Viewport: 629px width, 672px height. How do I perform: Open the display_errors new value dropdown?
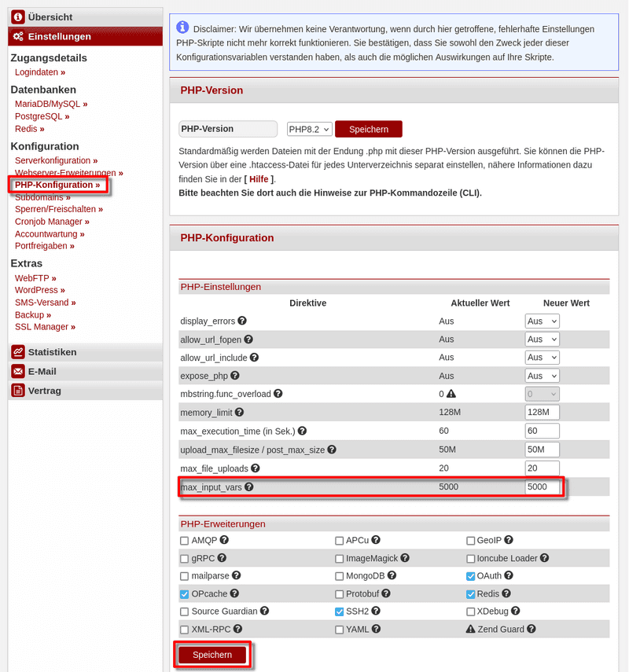[x=542, y=321]
